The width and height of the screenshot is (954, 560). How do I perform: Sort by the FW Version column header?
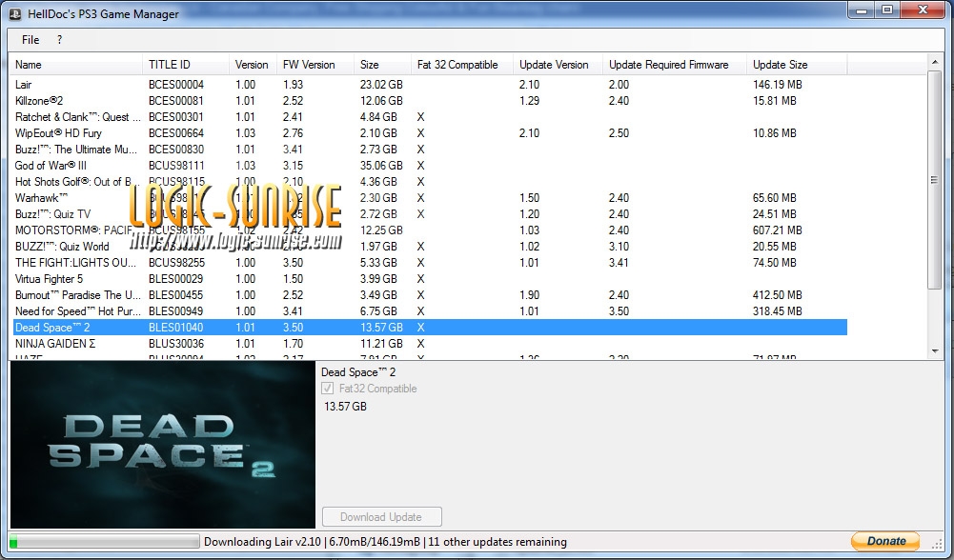315,65
